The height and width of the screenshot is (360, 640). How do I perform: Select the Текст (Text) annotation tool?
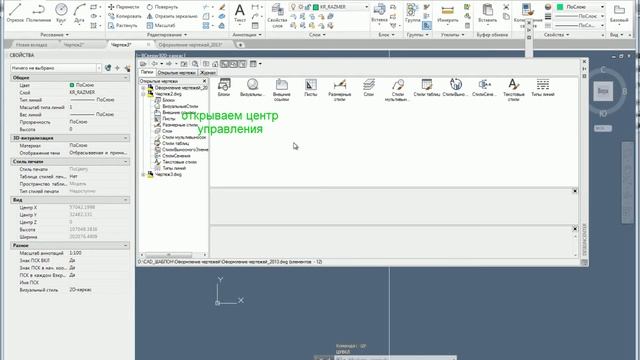coord(240,13)
